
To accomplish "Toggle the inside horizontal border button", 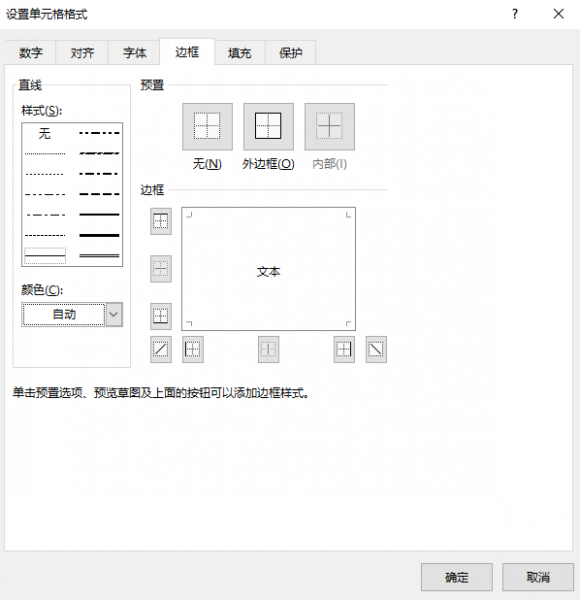I will click(x=161, y=269).
